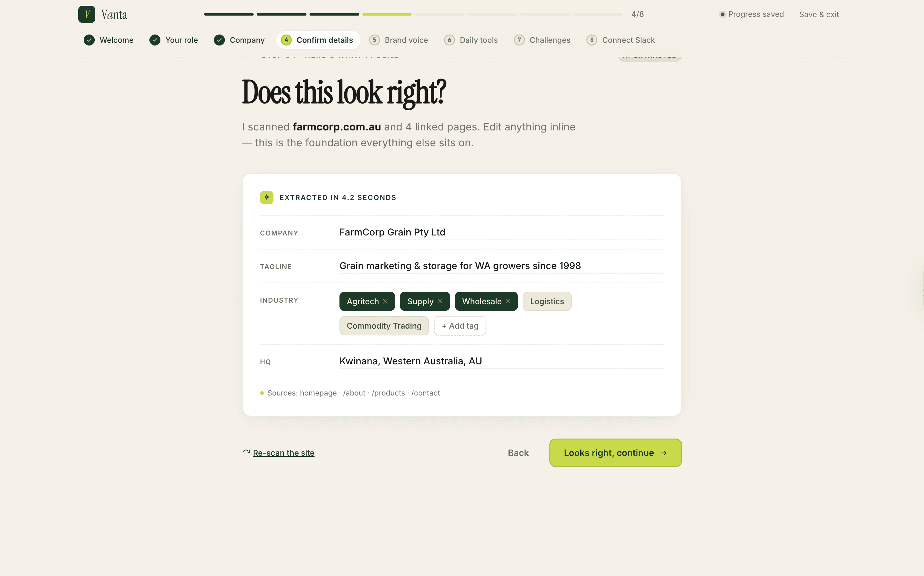This screenshot has width=924, height=576.
Task: Click the sparkle icon next to extraction time
Action: (267, 197)
